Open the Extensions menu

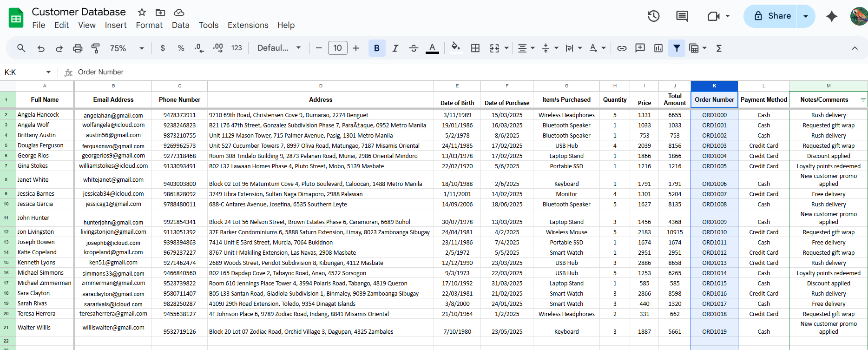coord(248,25)
